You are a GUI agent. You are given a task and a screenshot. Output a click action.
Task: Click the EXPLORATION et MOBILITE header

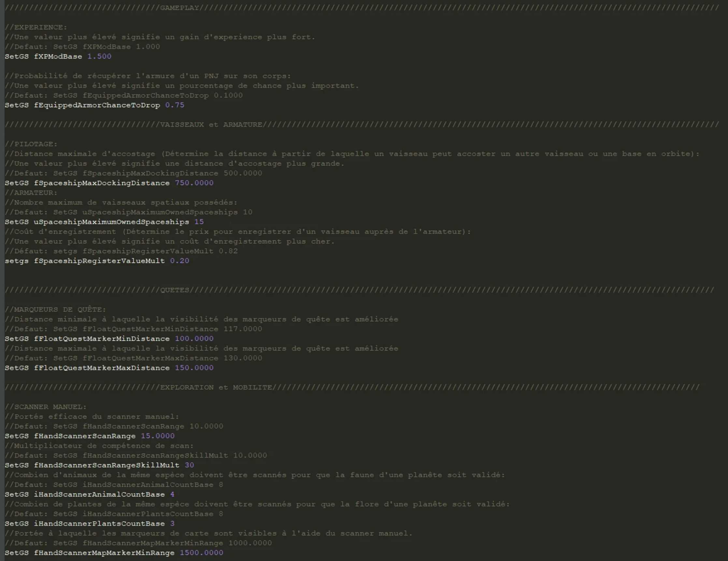(x=216, y=387)
